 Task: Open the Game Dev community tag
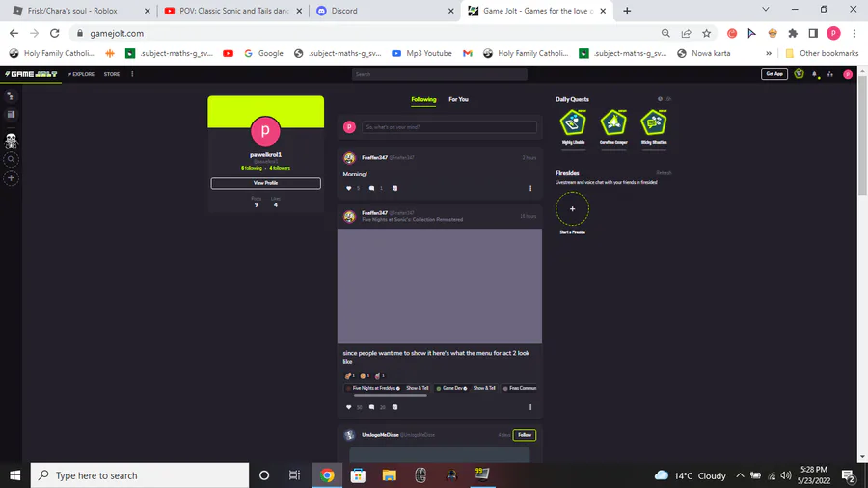coord(451,389)
